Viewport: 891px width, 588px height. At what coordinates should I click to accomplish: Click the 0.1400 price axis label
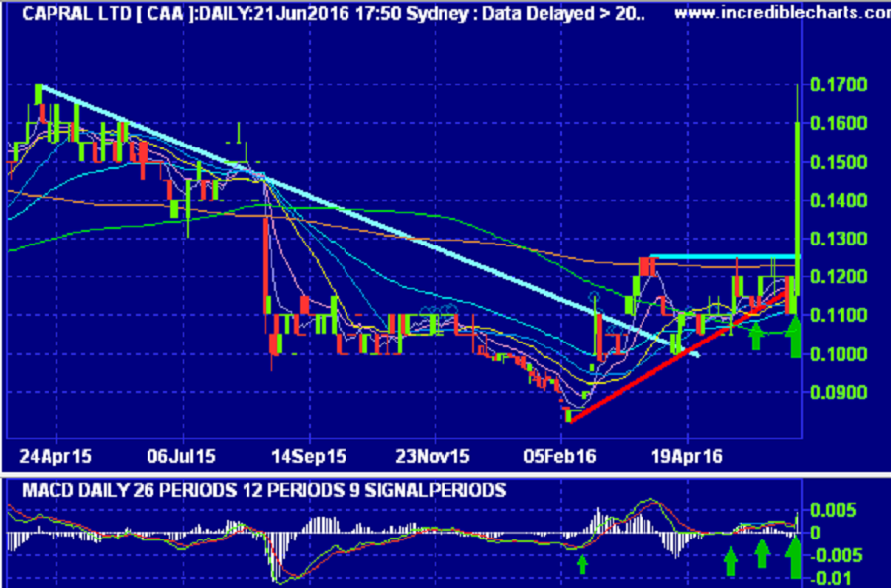[x=839, y=201]
